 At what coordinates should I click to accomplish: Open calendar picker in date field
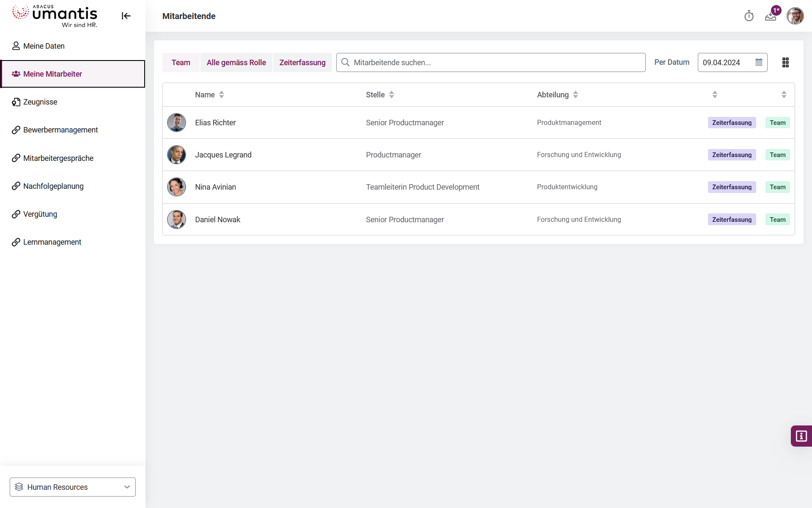pos(759,63)
